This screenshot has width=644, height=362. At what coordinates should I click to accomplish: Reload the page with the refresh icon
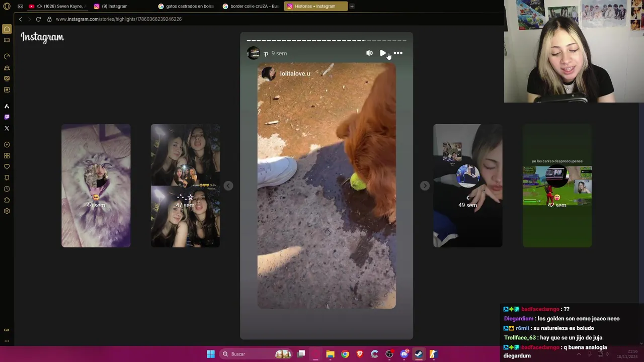coord(38,19)
